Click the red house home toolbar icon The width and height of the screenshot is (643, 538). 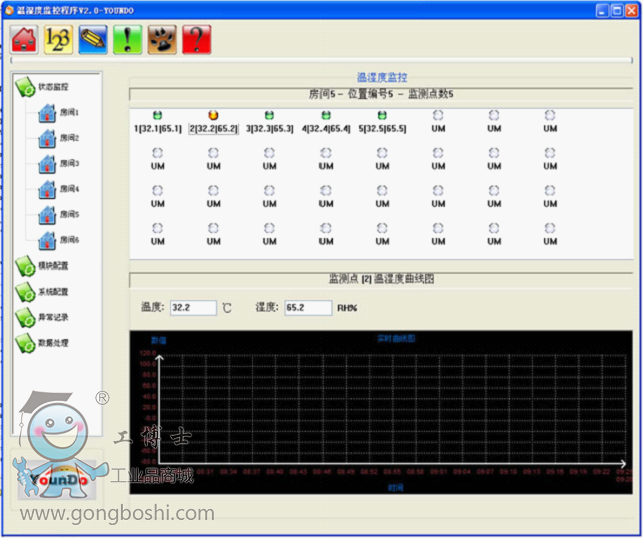(25, 39)
